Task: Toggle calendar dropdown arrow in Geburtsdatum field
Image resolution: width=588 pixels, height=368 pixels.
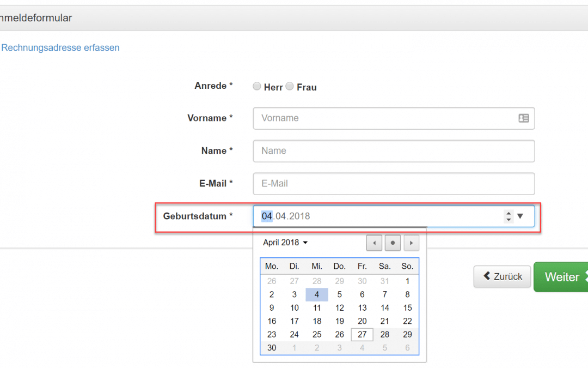Action: pyautogui.click(x=520, y=216)
